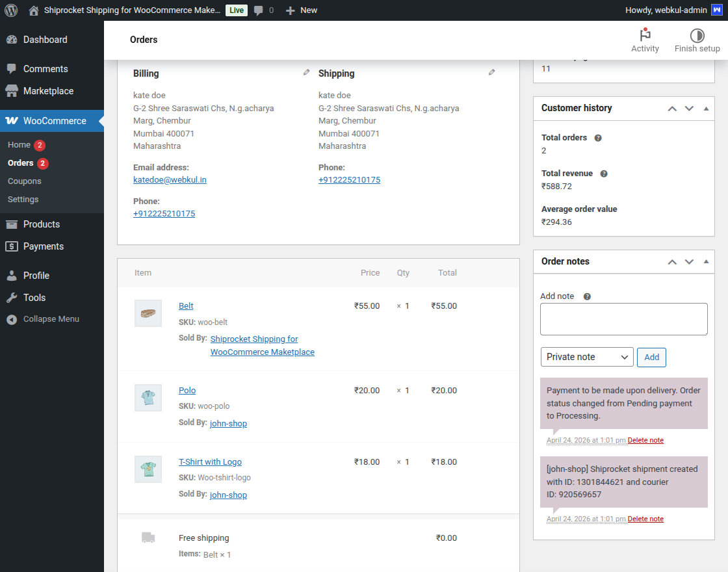The width and height of the screenshot is (728, 572).
Task: Move Customer history panel down
Action: pos(689,109)
